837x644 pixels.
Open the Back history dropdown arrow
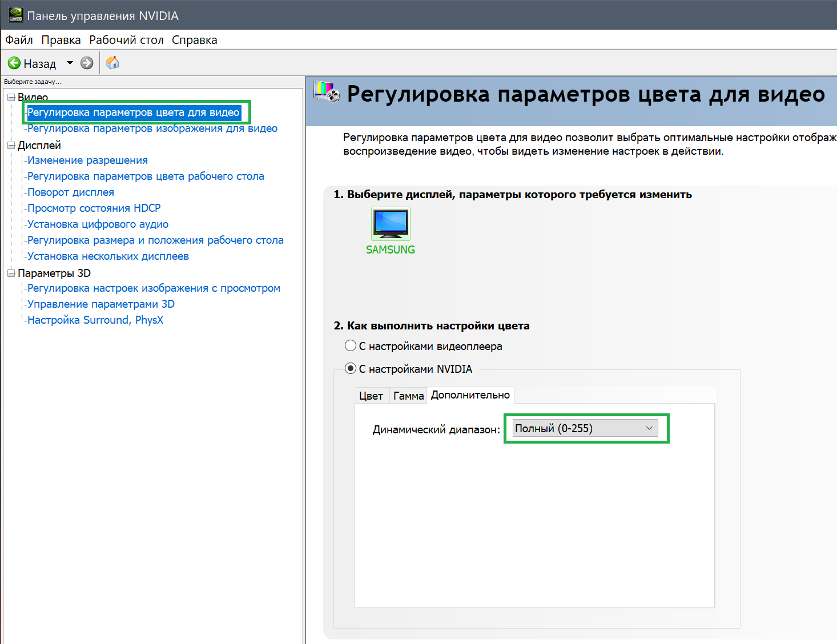pos(70,63)
